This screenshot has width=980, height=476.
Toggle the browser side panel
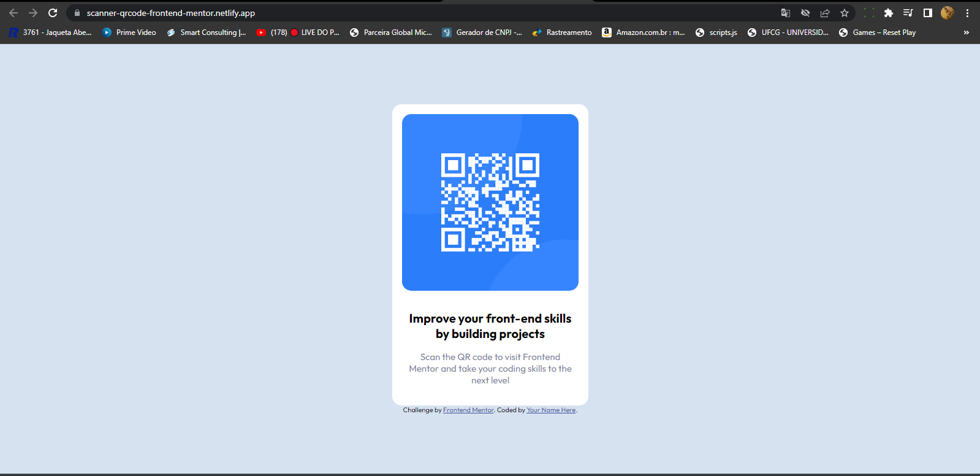click(928, 13)
